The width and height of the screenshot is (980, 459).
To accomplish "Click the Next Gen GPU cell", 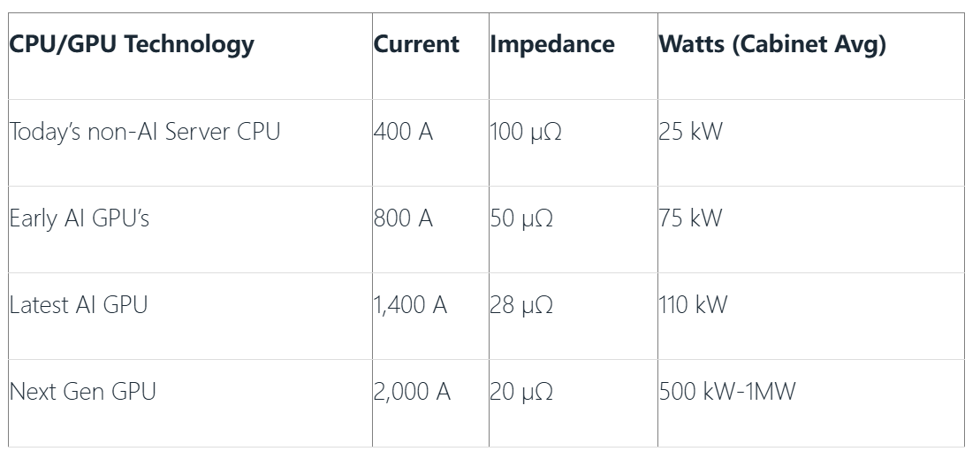I will (x=82, y=392).
